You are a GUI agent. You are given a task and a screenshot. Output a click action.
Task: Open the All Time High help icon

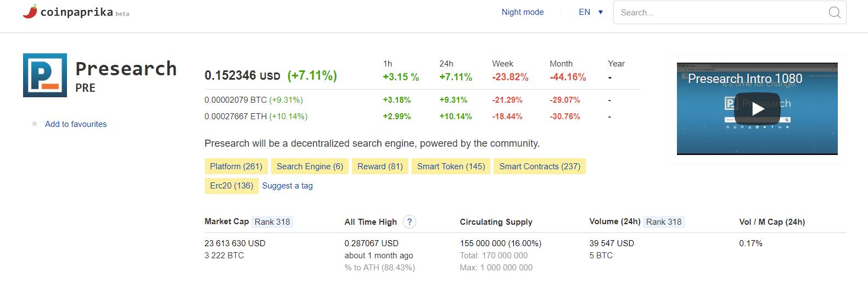pos(409,221)
